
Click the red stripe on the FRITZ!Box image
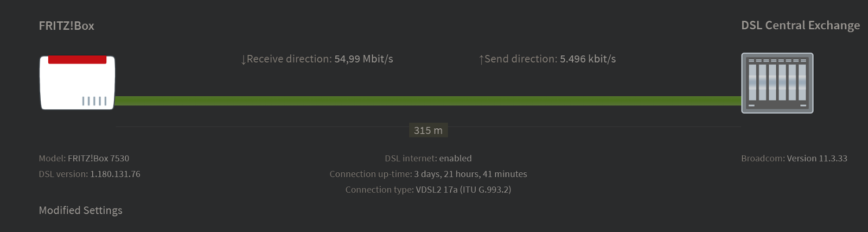[77, 60]
